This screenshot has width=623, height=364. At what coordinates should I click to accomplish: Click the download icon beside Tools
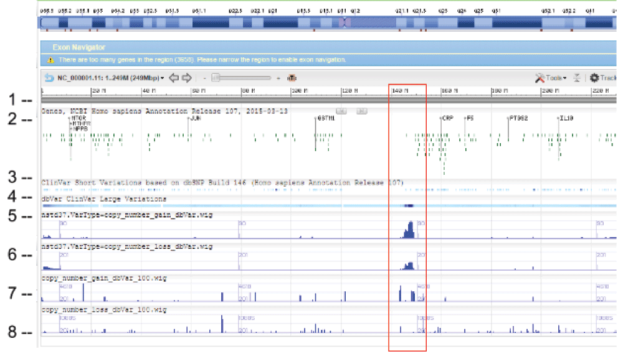click(x=577, y=78)
